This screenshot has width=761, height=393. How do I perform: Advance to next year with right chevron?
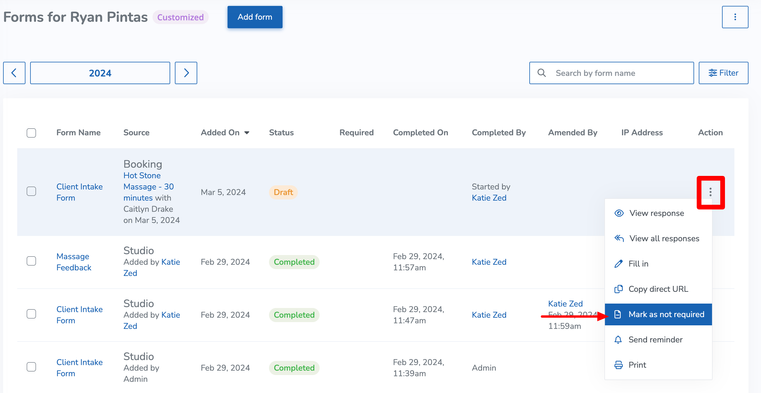point(186,73)
